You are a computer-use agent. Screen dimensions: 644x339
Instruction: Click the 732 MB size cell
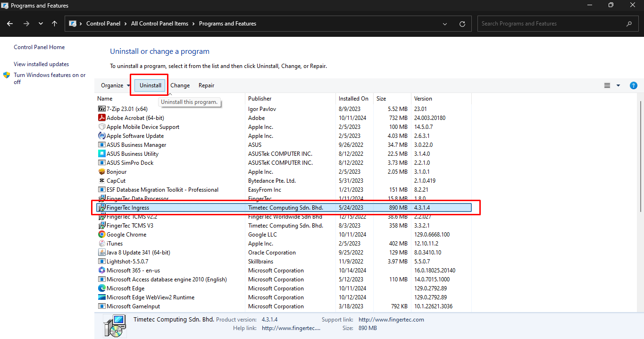click(x=398, y=118)
